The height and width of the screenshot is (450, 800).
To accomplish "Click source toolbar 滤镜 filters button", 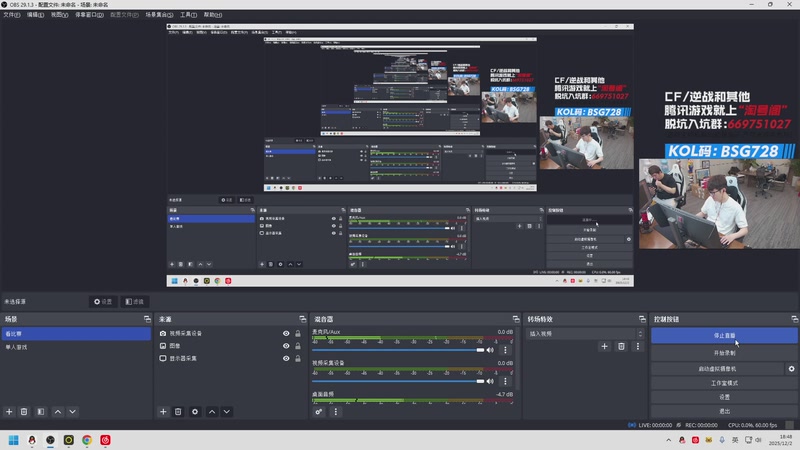I will point(134,302).
